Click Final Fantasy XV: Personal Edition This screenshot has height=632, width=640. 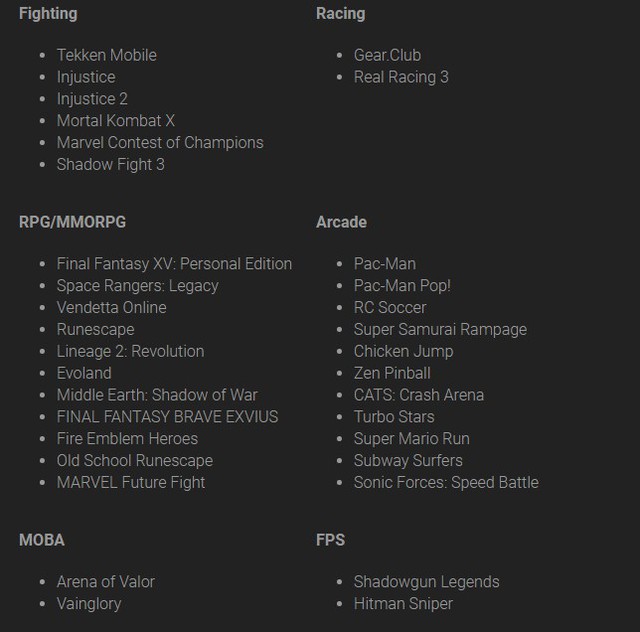(174, 264)
